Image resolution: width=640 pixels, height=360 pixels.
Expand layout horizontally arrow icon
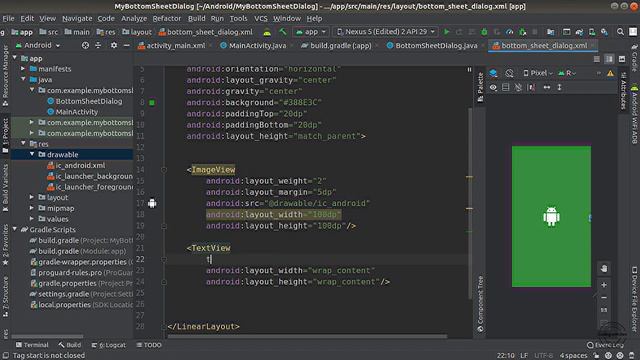click(x=547, y=87)
